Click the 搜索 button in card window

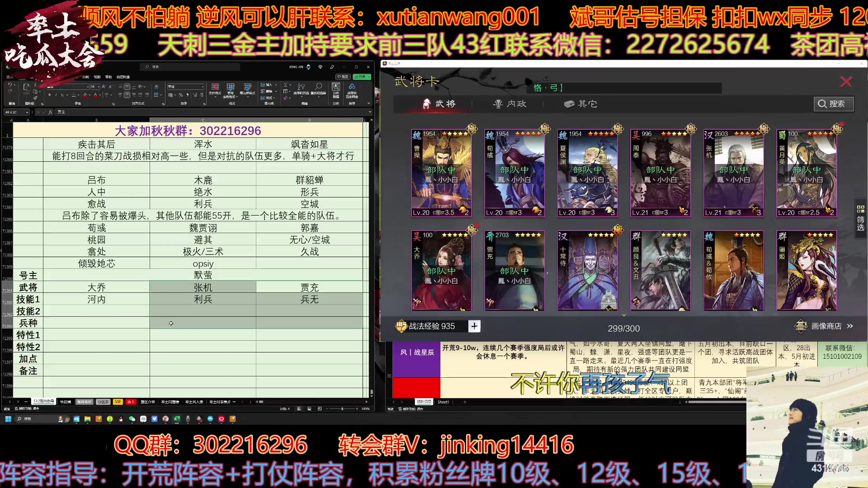pyautogui.click(x=834, y=104)
